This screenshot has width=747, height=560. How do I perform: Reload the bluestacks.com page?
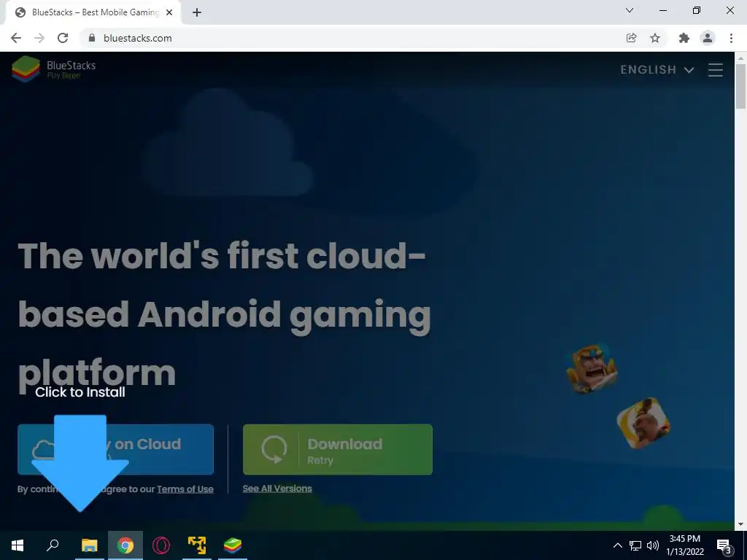[63, 38]
